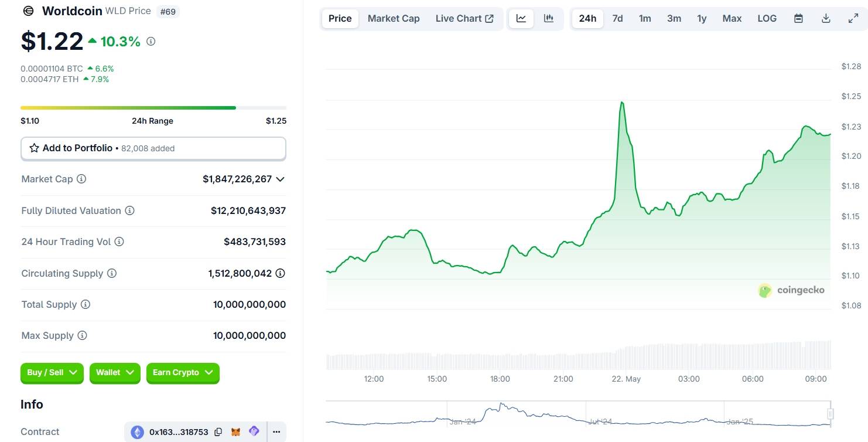
Task: Open calendar date range picker icon
Action: click(x=798, y=18)
